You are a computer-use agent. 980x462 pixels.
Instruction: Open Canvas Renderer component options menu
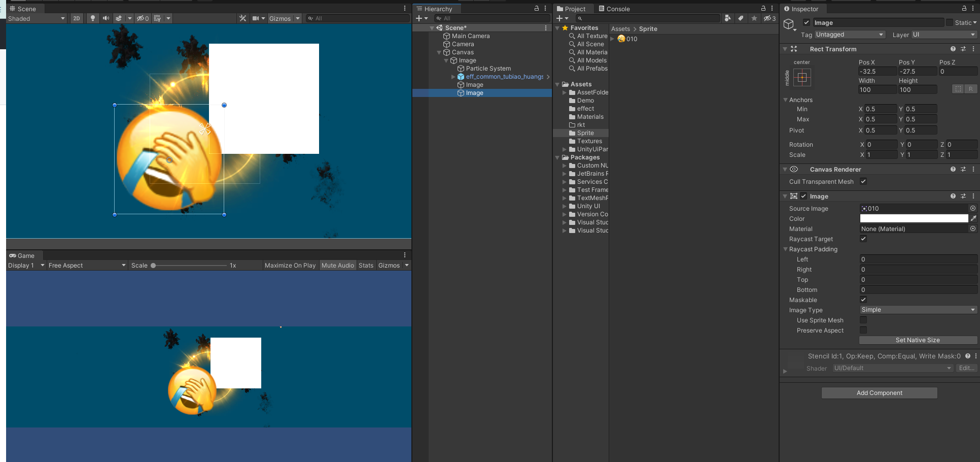(973, 170)
